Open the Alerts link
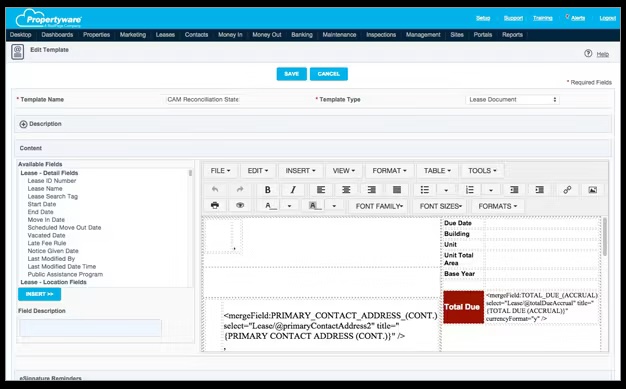The height and width of the screenshot is (389, 626). [578, 18]
